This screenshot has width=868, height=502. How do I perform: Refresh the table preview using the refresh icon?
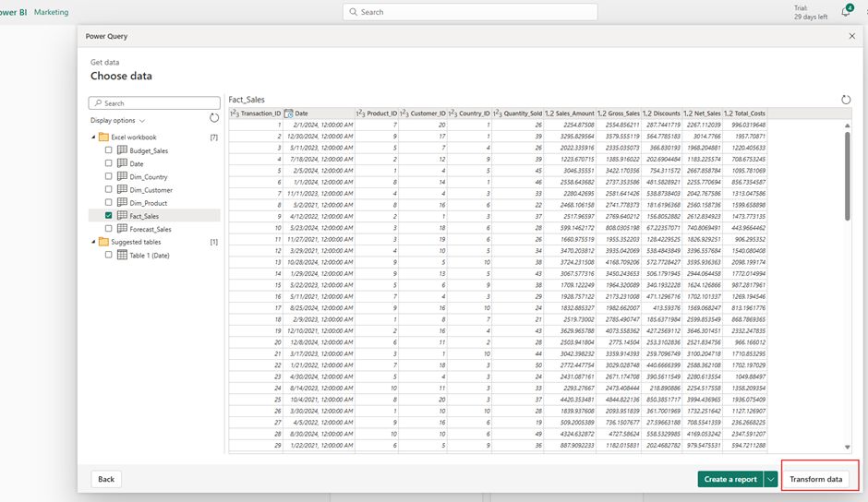coord(846,100)
